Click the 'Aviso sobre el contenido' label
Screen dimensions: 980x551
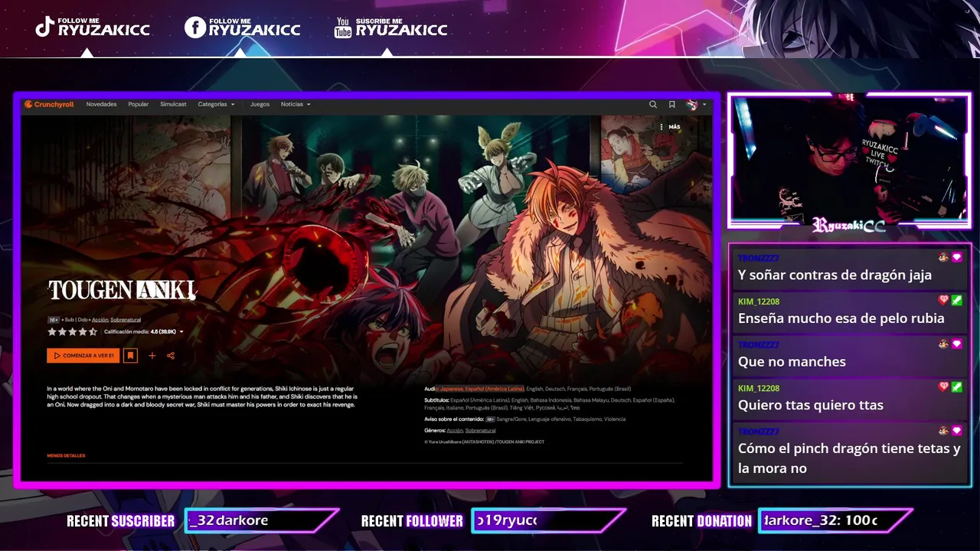pyautogui.click(x=454, y=419)
